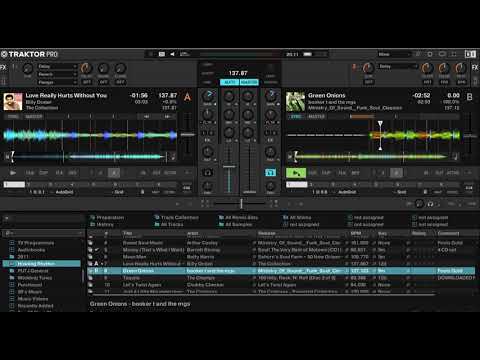Click the browser search field

[x=43, y=233]
